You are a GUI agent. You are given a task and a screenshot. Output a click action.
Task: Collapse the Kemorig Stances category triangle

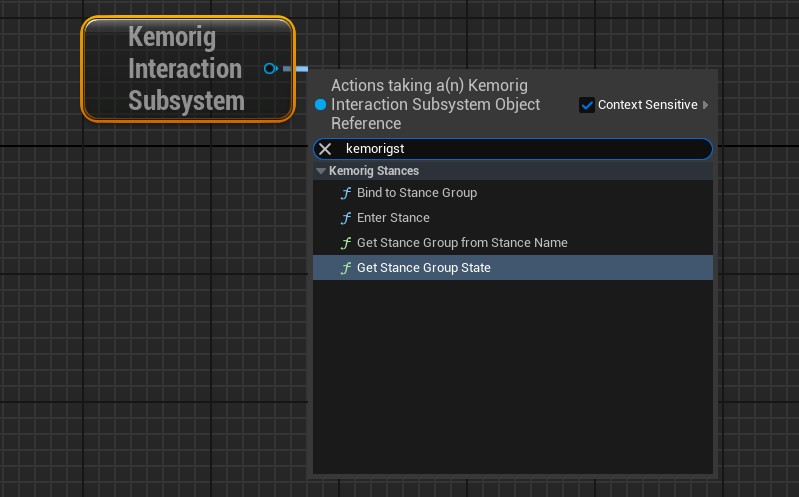(x=321, y=171)
